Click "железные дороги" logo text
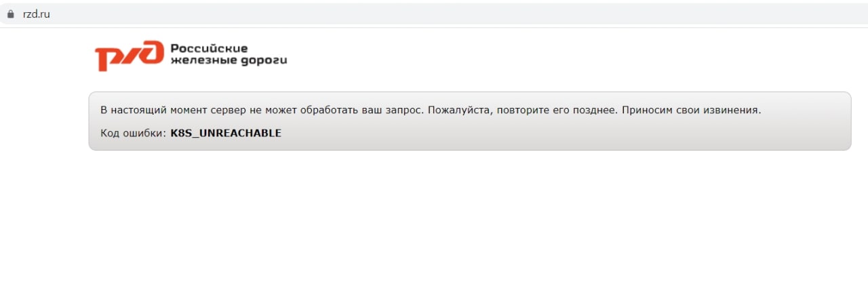This screenshot has width=868, height=308. (229, 60)
